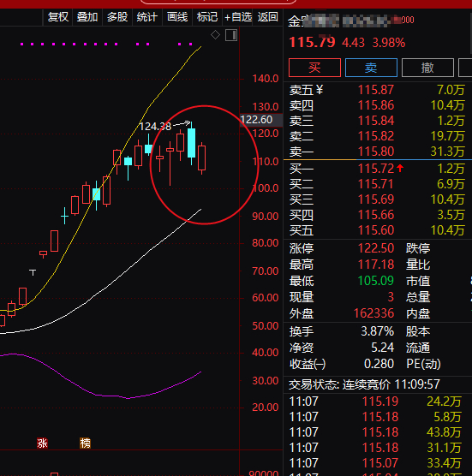Click the diamond marker icon above chart

pyautogui.click(x=215, y=35)
